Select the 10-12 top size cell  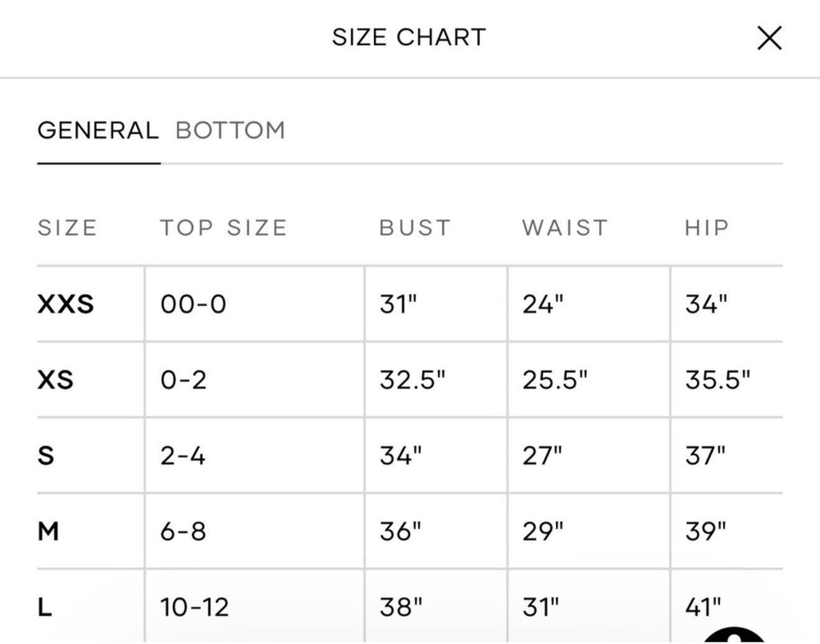click(x=255, y=607)
